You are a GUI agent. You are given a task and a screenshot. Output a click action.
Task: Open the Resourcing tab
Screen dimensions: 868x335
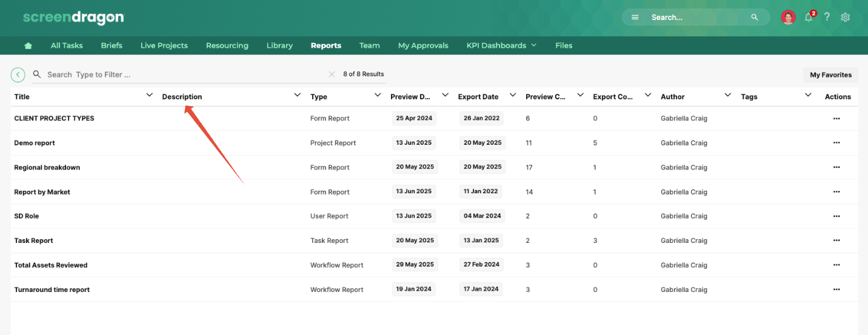point(227,45)
